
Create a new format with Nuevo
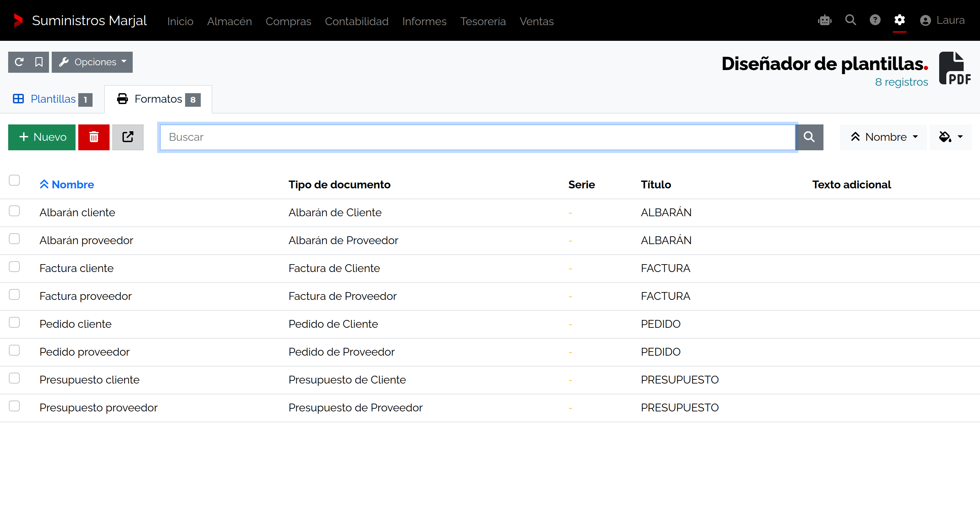pyautogui.click(x=42, y=137)
